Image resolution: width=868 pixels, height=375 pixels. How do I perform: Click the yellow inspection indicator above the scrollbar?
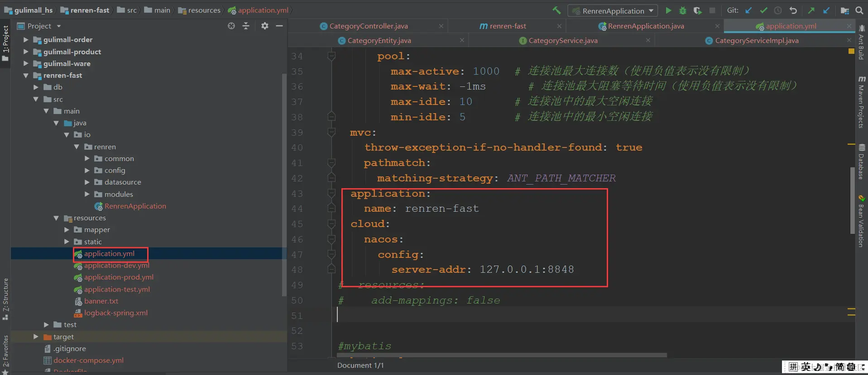coord(851,51)
